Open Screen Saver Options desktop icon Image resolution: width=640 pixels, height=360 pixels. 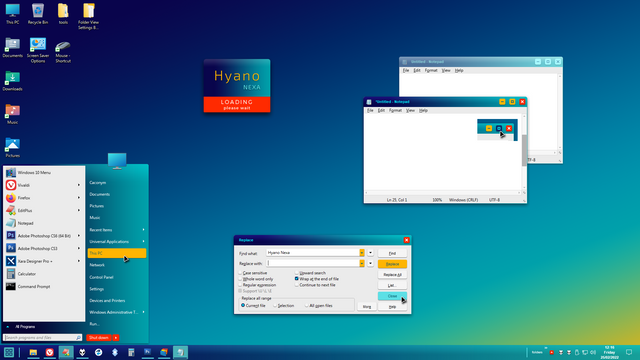tap(38, 50)
